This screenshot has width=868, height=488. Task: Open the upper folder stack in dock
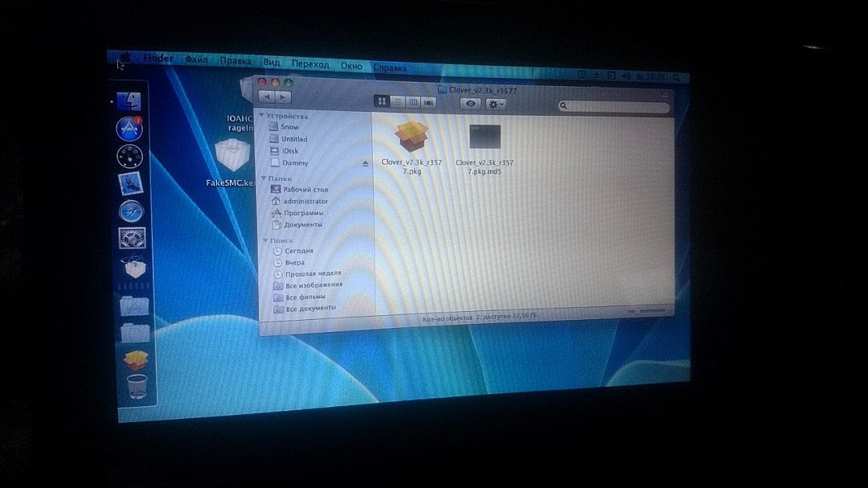(134, 306)
